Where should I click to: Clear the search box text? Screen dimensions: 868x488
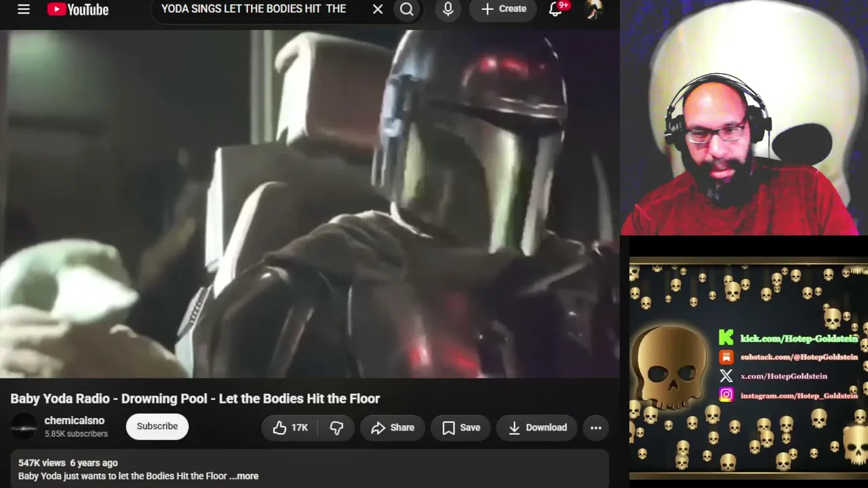click(378, 9)
